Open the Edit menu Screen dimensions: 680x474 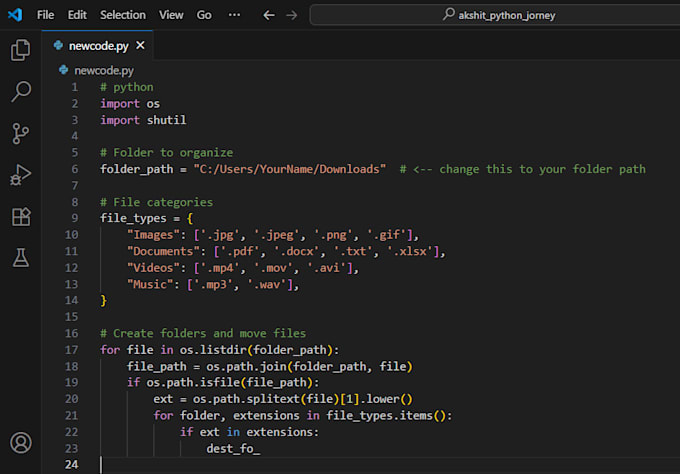tap(77, 15)
